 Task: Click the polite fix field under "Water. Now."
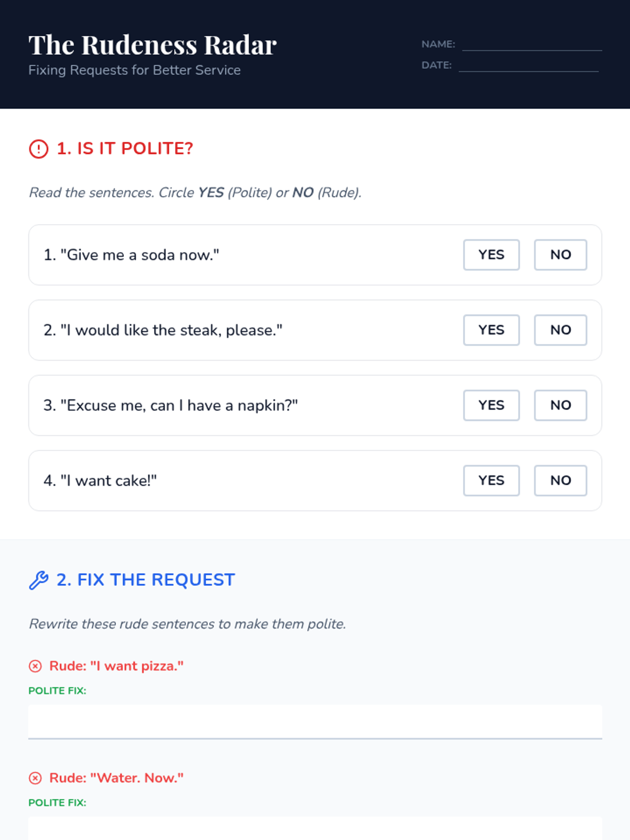pyautogui.click(x=315, y=828)
